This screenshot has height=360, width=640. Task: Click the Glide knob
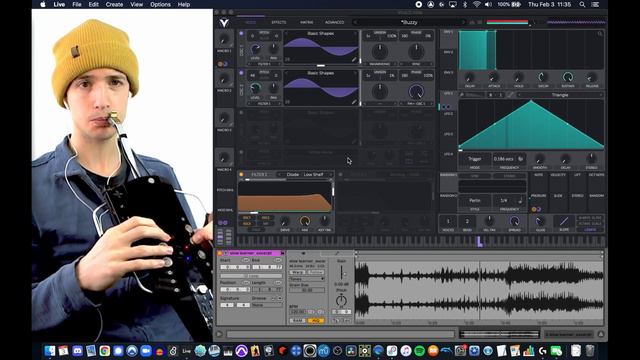pyautogui.click(x=540, y=221)
